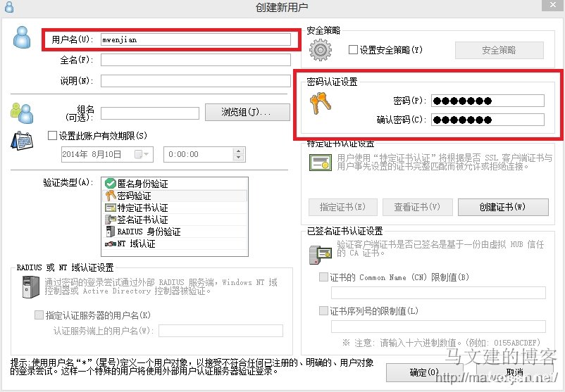Click the keys icon next to 密码验证

click(x=111, y=196)
